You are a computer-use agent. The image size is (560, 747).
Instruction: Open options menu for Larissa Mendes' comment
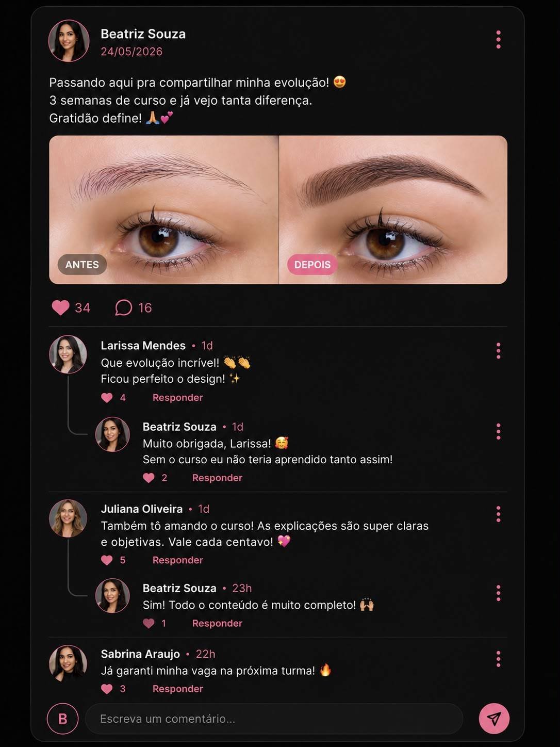[x=498, y=351]
